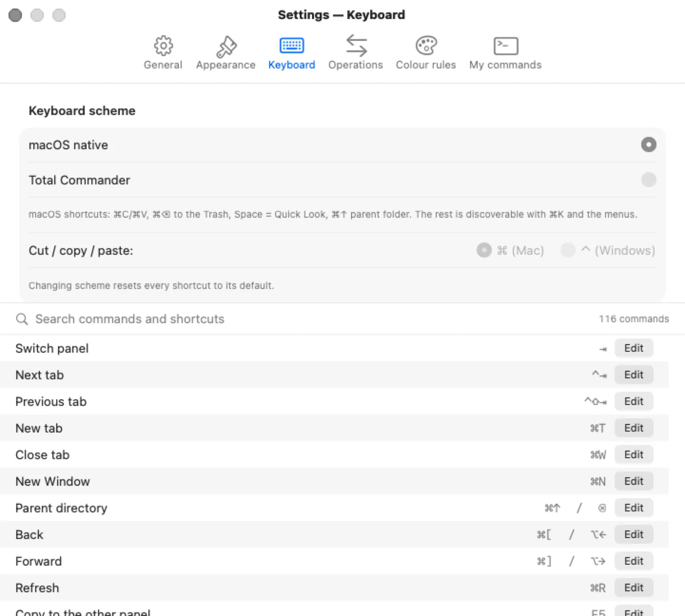Screen dimensions: 685x616
Task: Select the Switch panel command row
Action: 334,348
